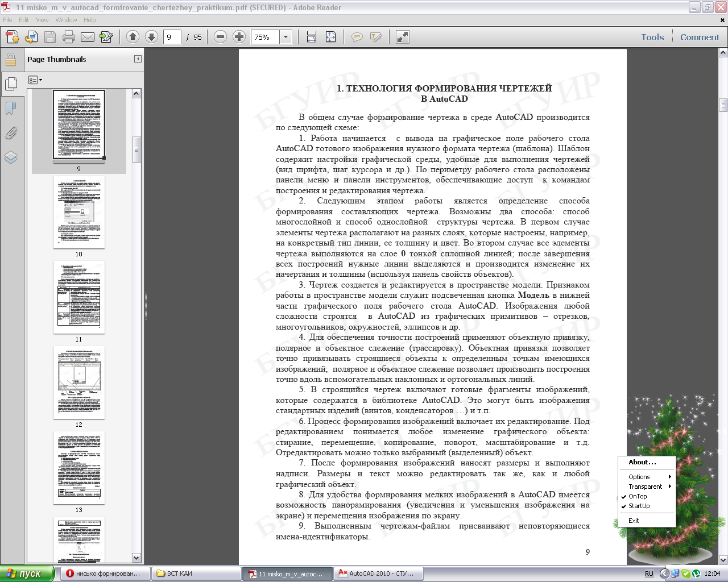Choose Exit in the popup menu
This screenshot has width=728, height=582.
click(x=647, y=521)
